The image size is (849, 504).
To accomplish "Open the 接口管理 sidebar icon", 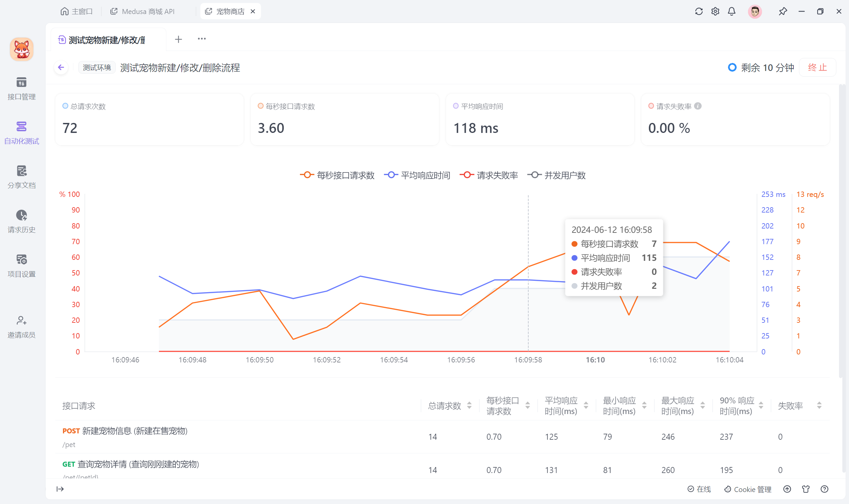I will [21, 83].
